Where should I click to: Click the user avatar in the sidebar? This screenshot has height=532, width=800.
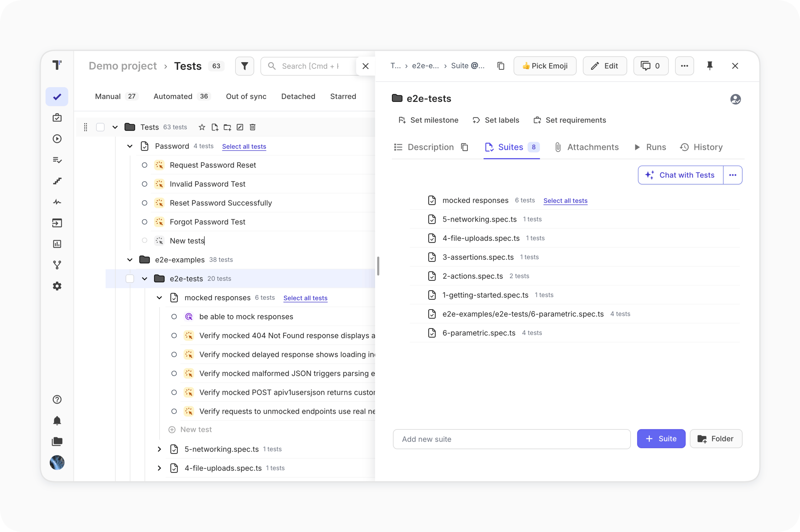click(x=57, y=462)
